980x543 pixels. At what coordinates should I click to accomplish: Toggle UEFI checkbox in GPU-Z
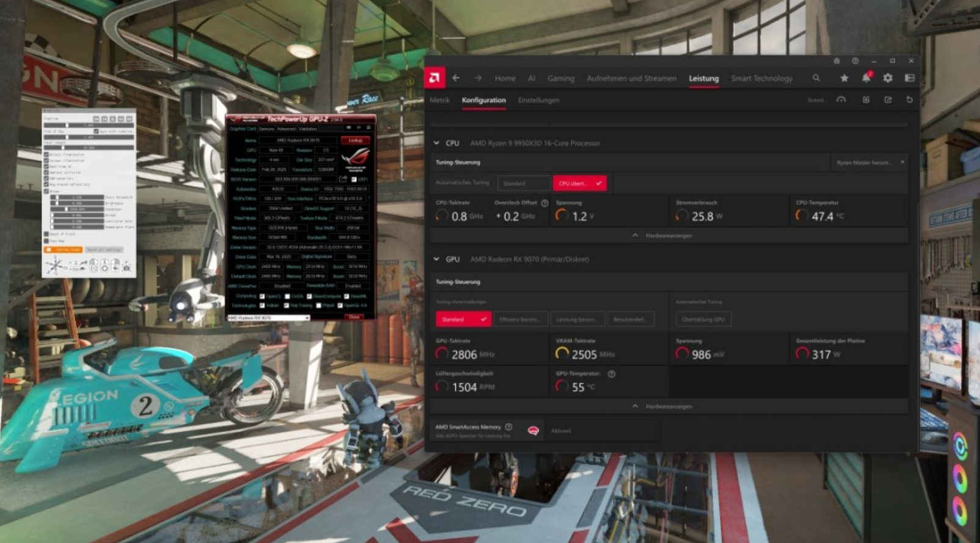click(354, 180)
